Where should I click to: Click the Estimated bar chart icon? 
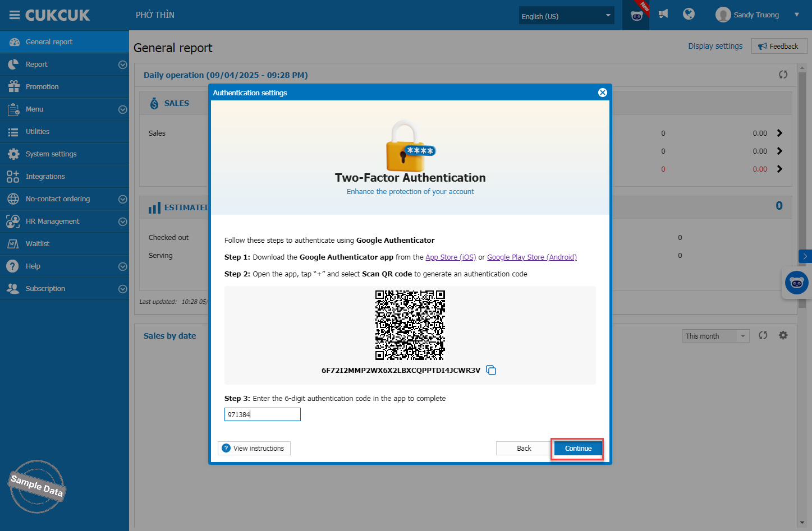[x=154, y=208]
